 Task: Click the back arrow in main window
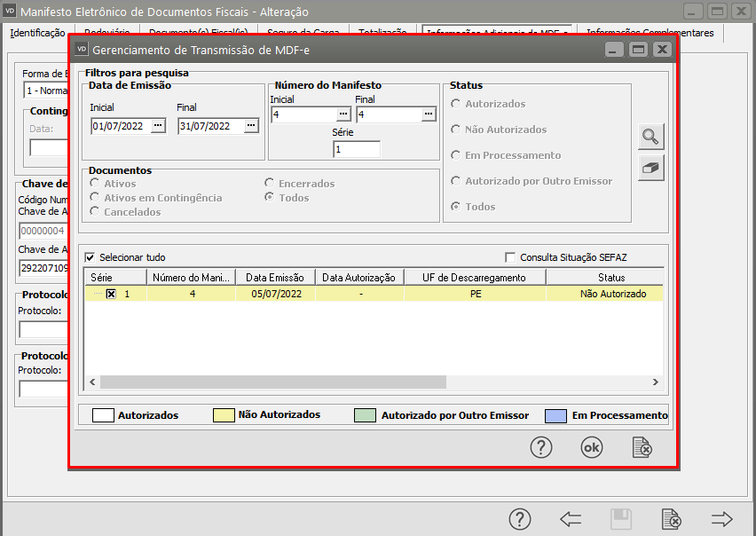coord(571,519)
